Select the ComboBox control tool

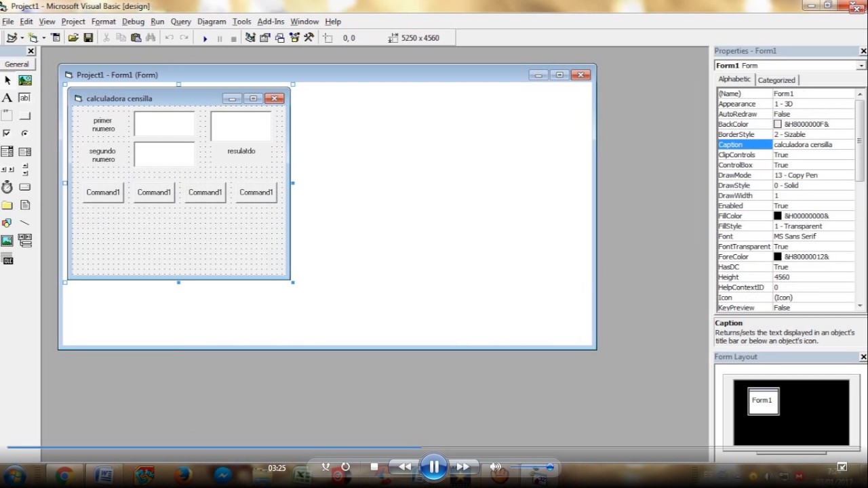click(7, 151)
